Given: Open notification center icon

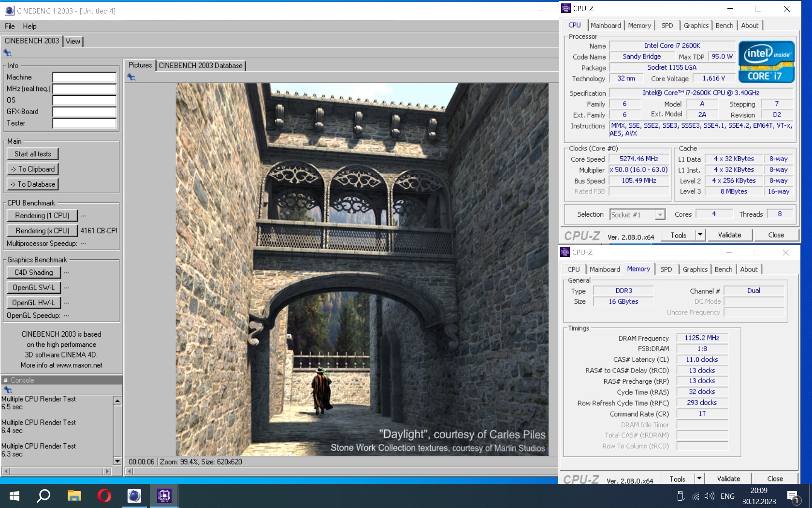Looking at the screenshot, I should (793, 497).
